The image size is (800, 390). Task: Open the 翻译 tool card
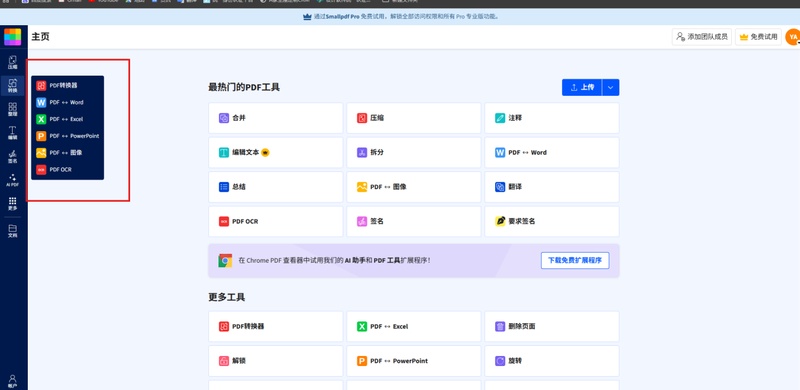click(552, 187)
